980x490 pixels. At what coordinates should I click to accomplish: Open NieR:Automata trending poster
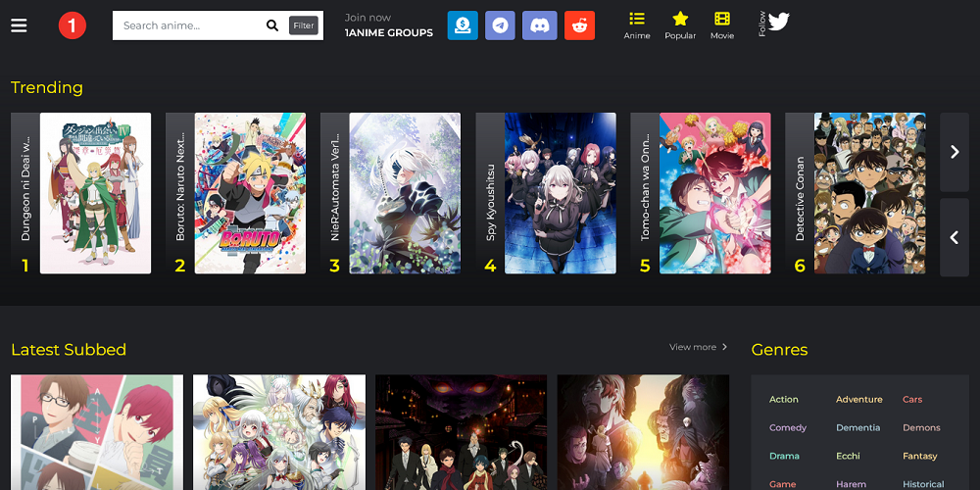click(x=405, y=193)
